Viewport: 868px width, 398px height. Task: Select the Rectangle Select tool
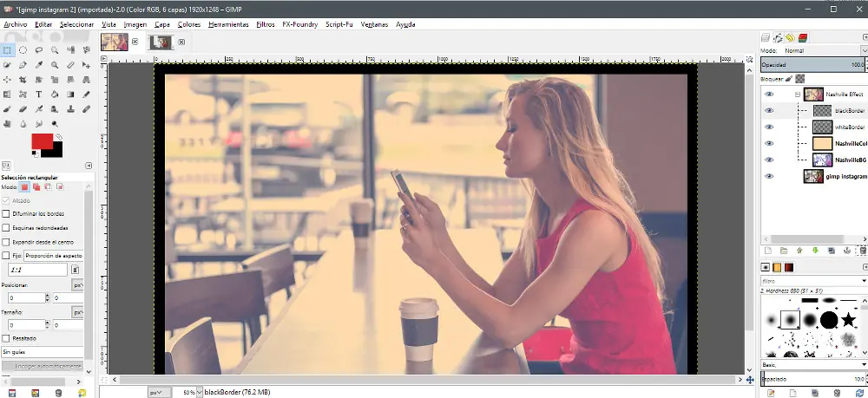click(x=7, y=49)
